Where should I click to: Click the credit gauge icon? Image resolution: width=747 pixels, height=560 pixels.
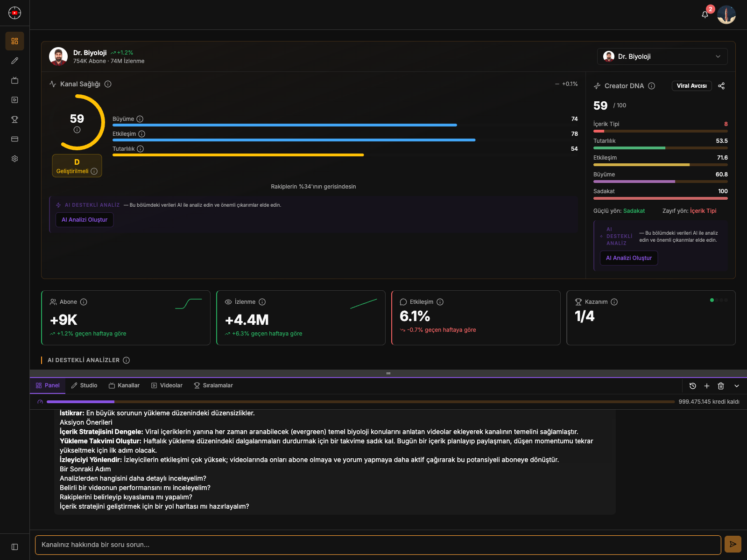40,402
